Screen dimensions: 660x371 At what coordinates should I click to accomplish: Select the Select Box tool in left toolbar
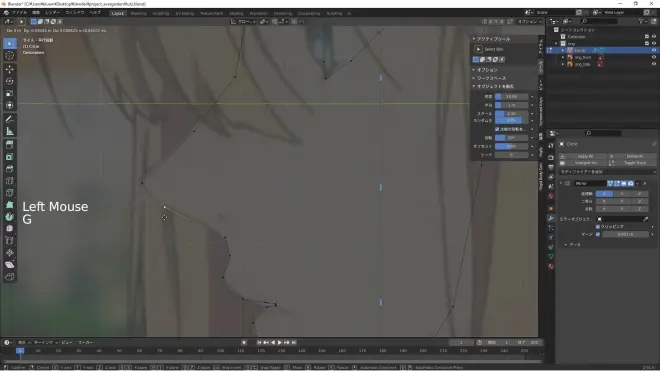point(10,44)
